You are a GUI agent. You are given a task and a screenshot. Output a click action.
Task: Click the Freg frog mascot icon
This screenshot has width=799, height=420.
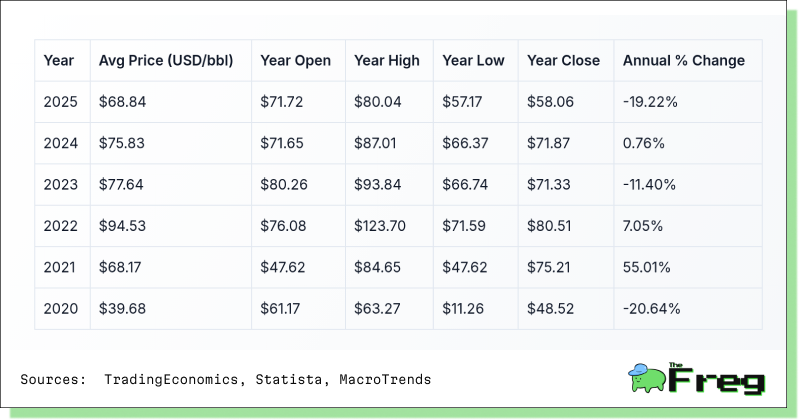pyautogui.click(x=647, y=378)
